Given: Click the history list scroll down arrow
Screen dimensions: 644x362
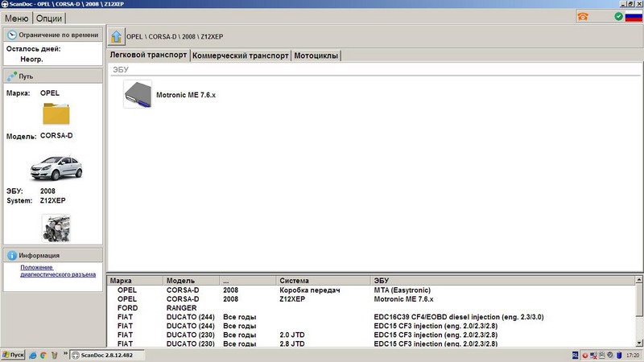Looking at the screenshot, I should 639,343.
